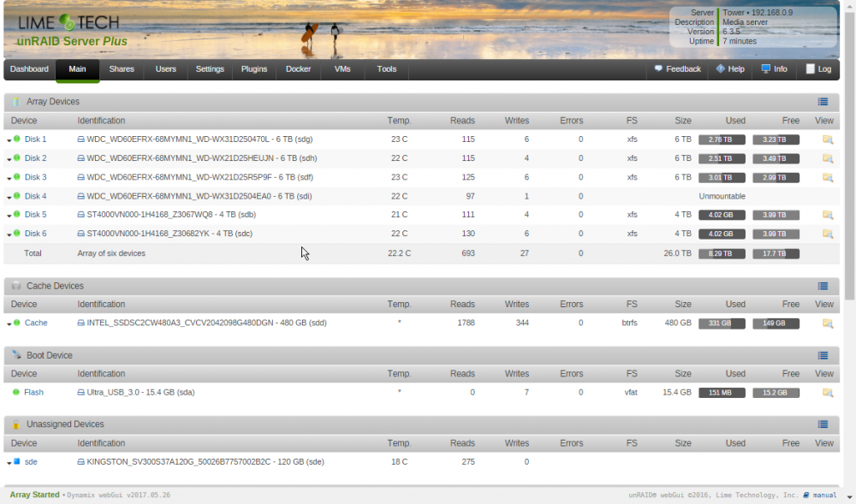856x504 pixels.
Task: Open spin-down arrow for Disk 2
Action: 9,159
